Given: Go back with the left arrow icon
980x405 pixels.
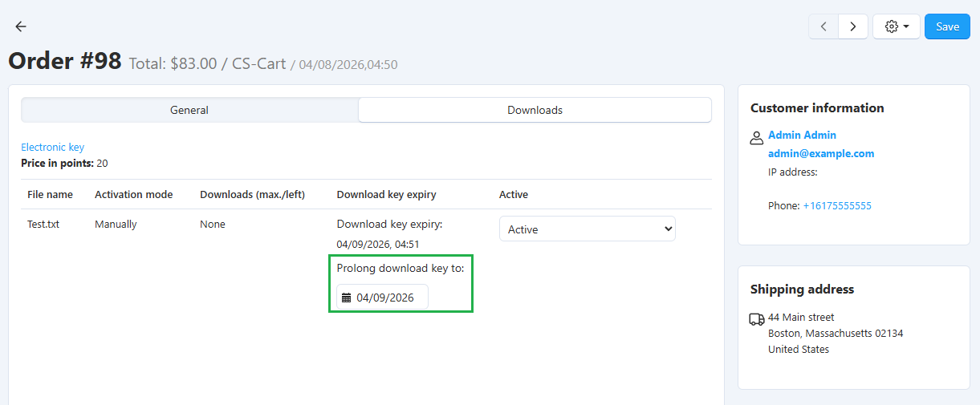Looking at the screenshot, I should [21, 26].
